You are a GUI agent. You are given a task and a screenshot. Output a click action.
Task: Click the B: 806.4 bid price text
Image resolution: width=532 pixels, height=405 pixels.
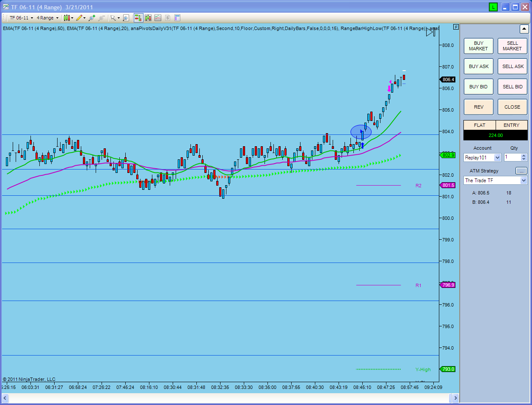(x=481, y=202)
